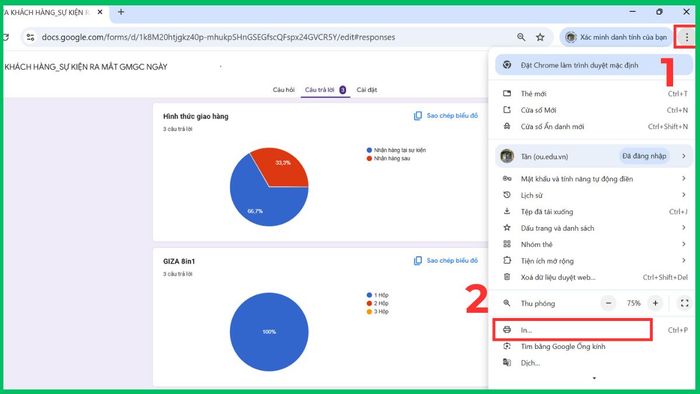The width and height of the screenshot is (700, 394).
Task: Select the Dịch... menu entry
Action: click(594, 363)
